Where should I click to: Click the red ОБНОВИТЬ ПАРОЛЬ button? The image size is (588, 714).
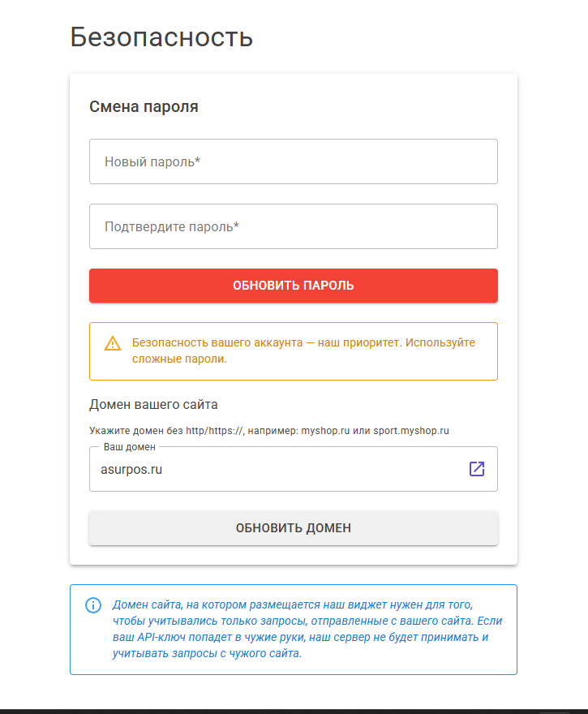pyautogui.click(x=294, y=286)
